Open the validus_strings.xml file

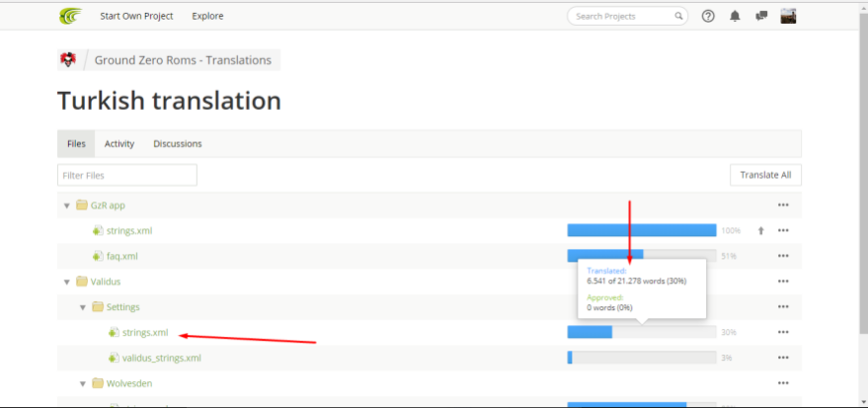(162, 359)
